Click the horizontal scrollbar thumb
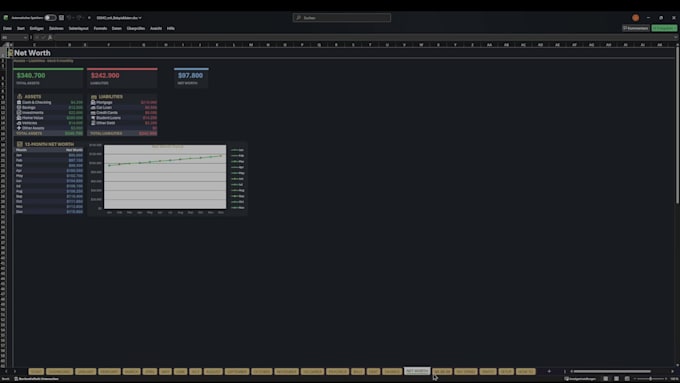 click(611, 371)
